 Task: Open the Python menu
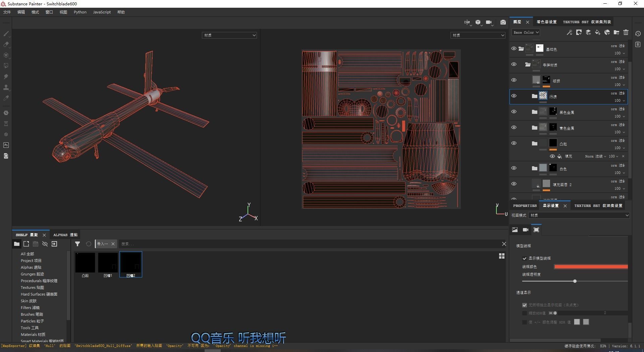click(80, 12)
